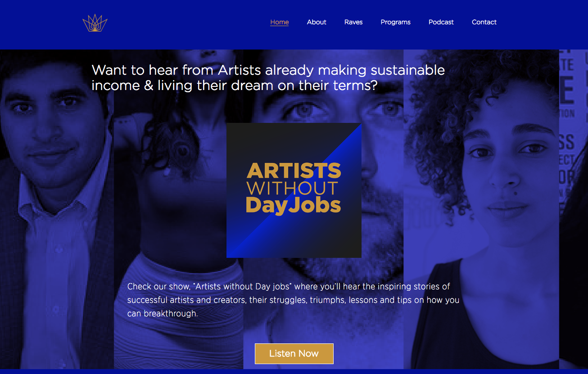The image size is (588, 374).
Task: Click the show description paragraph text
Action: (x=293, y=300)
